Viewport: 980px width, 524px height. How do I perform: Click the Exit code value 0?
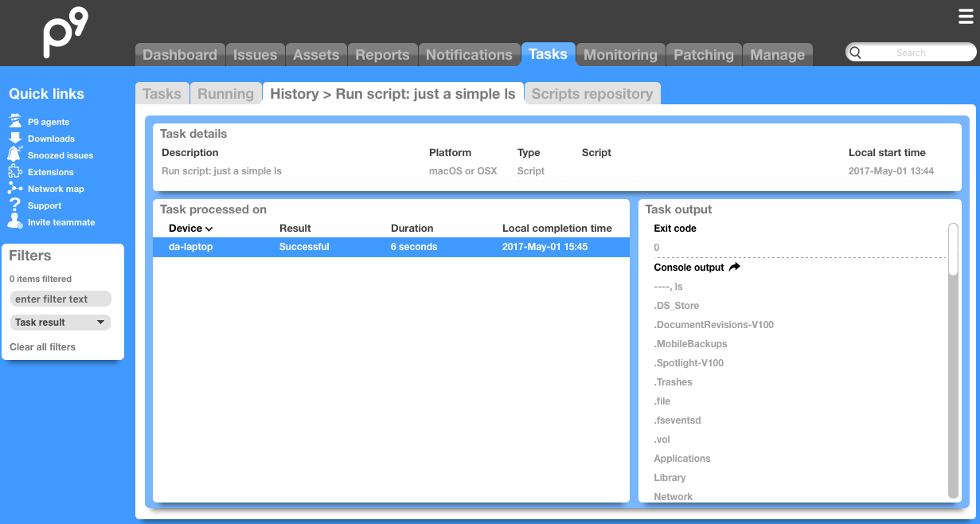[657, 248]
